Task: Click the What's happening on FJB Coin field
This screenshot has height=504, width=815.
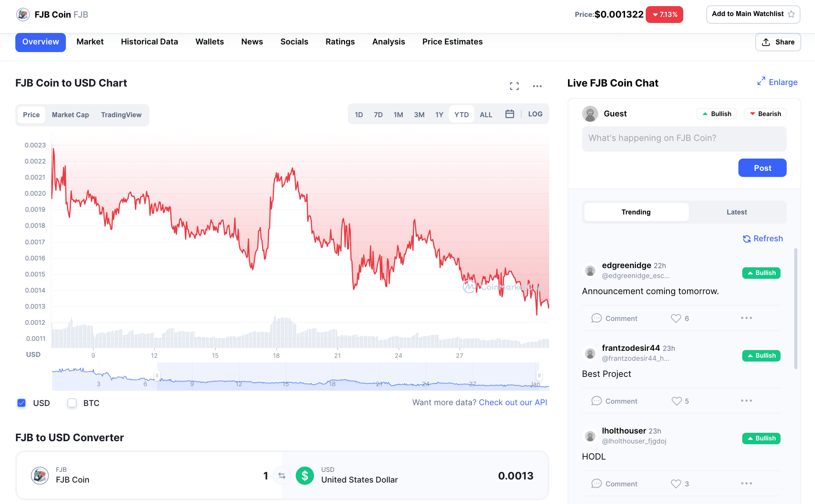Action: [x=684, y=139]
